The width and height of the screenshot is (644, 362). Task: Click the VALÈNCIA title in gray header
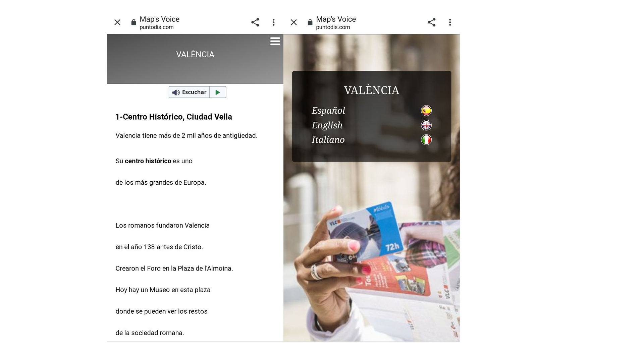pos(195,54)
